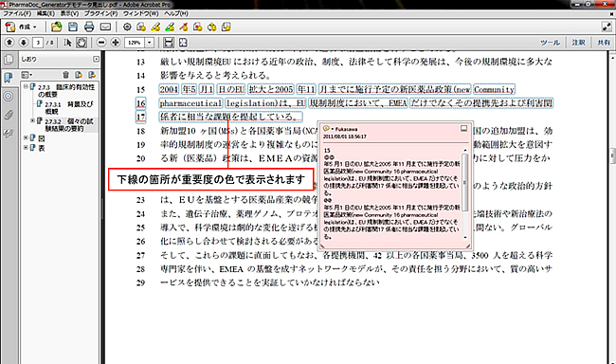This screenshot has height=364, width=616.
Task: Click the yellow highlighter pencil plugin icon
Action: pyautogui.click(x=155, y=27)
